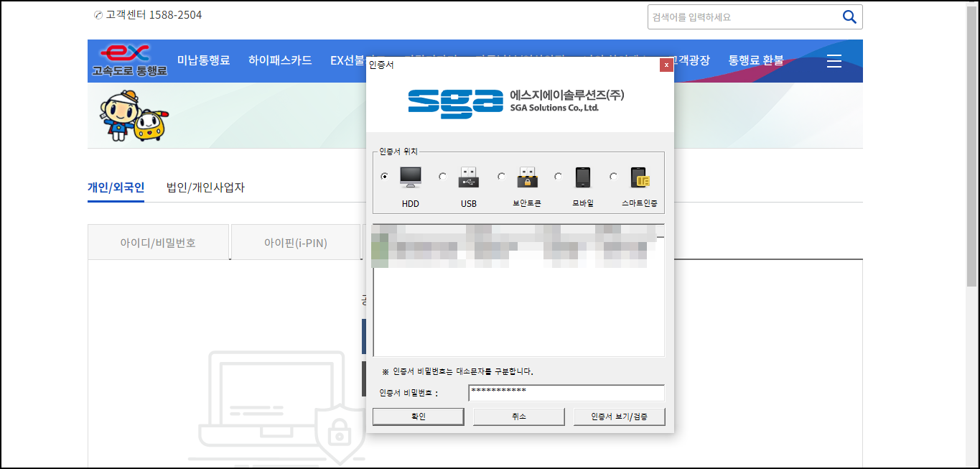Image resolution: width=980 pixels, height=469 pixels.
Task: Switch to the 개인/외국인 tab
Action: point(116,187)
